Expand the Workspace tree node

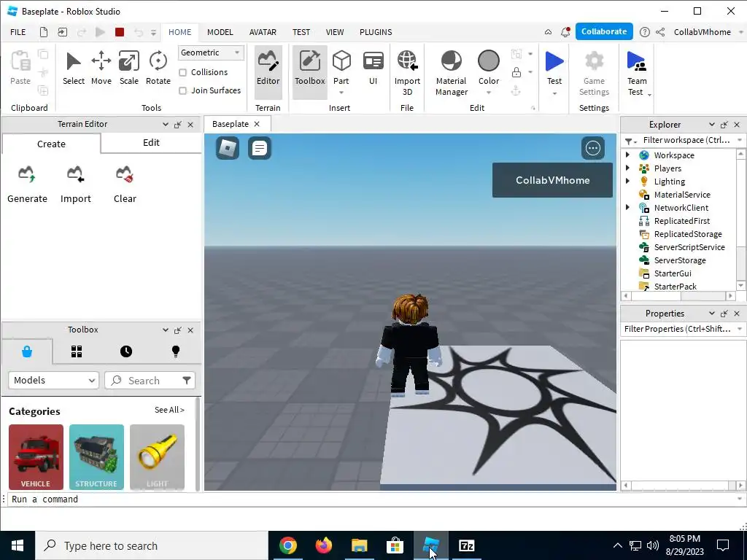click(627, 155)
